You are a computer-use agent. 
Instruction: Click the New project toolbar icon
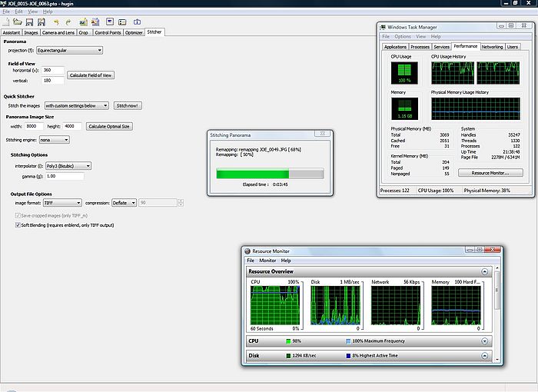[6, 22]
